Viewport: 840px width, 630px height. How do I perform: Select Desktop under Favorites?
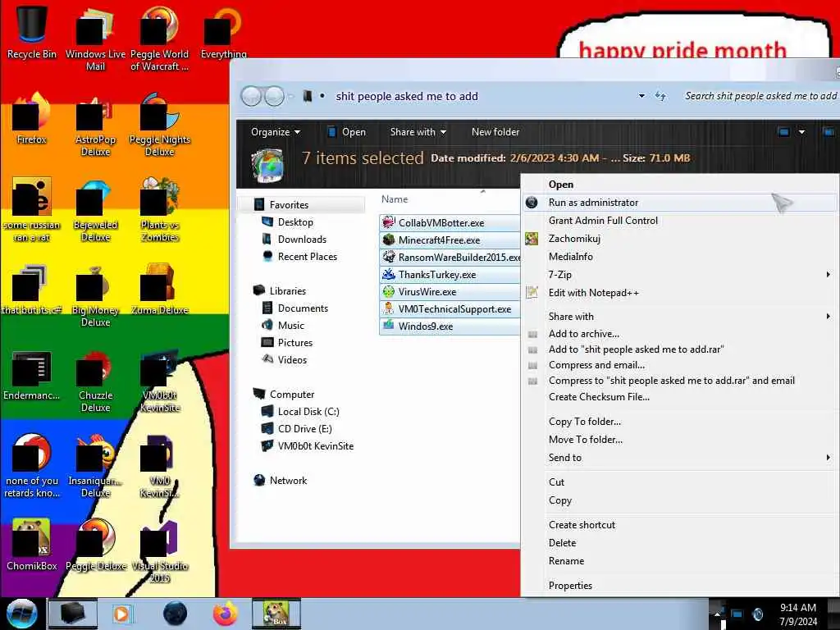tap(295, 221)
